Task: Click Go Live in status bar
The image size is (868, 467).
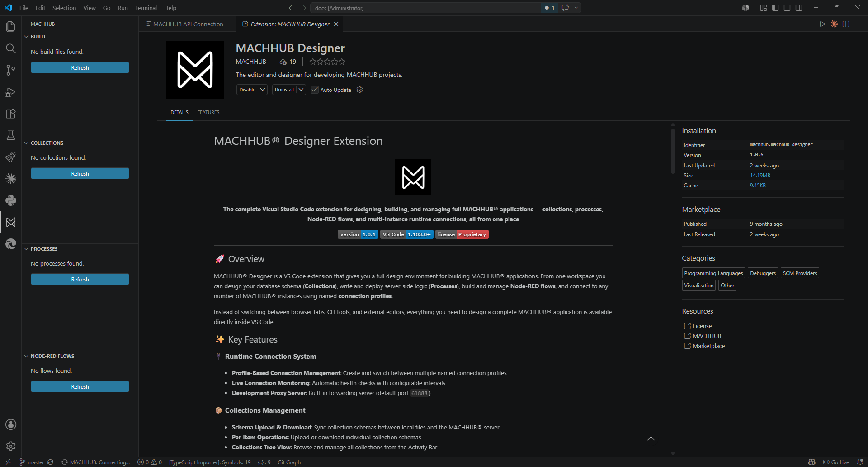Action: coord(836,462)
